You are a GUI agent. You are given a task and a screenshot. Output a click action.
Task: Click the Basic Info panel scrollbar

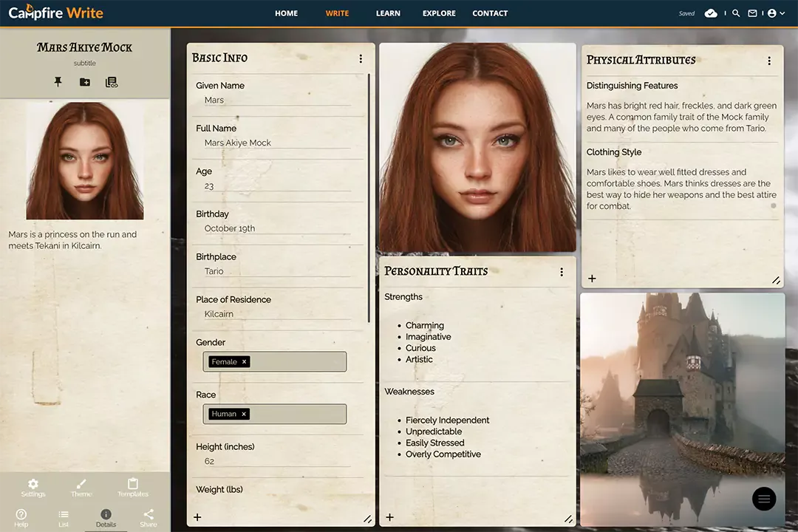point(369,197)
